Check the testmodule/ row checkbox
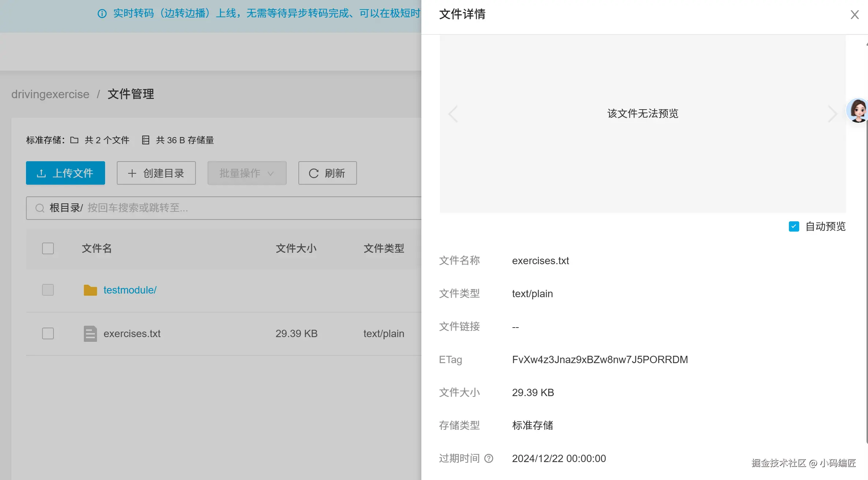This screenshot has height=480, width=868. click(x=48, y=290)
